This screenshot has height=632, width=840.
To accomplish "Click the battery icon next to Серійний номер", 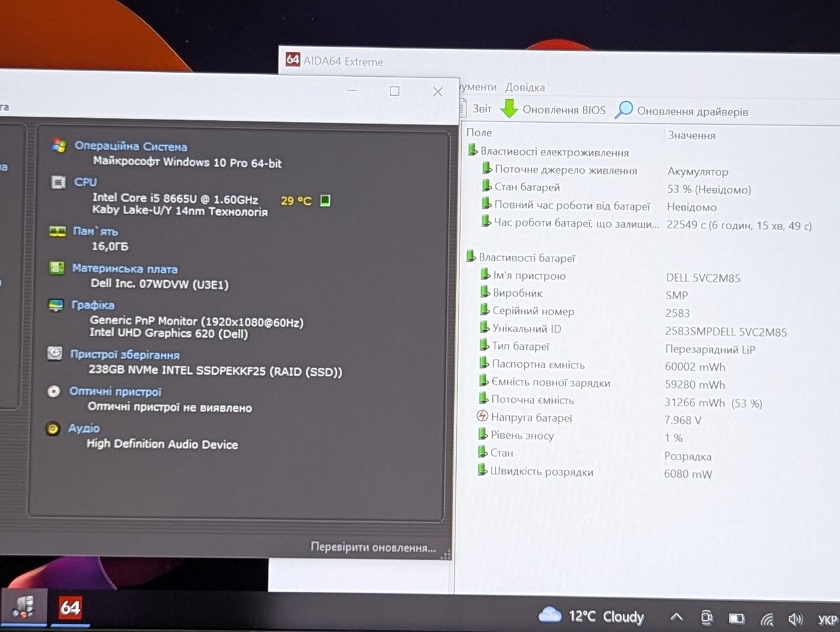I will [x=485, y=309].
